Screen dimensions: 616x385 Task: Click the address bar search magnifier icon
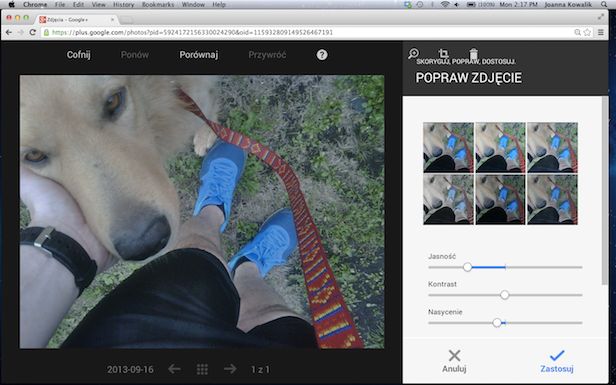pyautogui.click(x=577, y=32)
